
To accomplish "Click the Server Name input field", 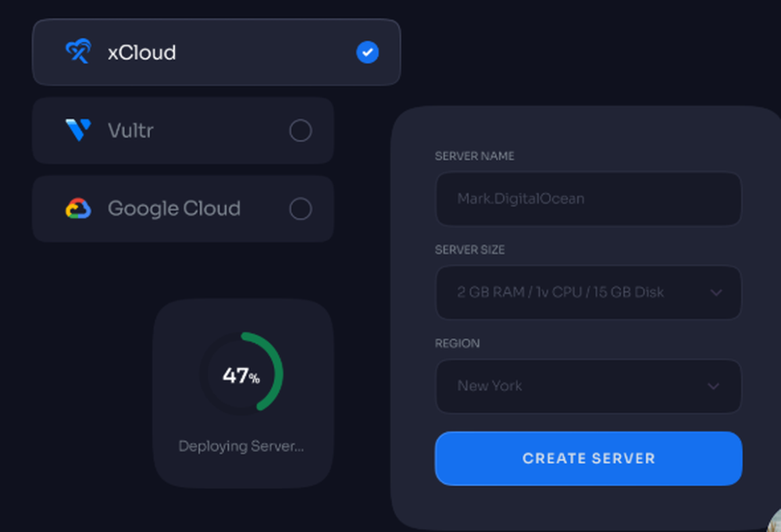I will 588,199.
